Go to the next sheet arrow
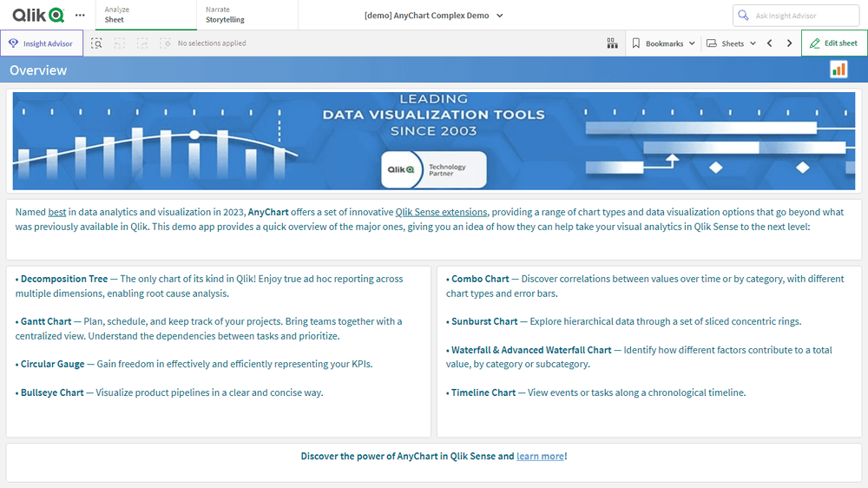This screenshot has width=868, height=488. (x=789, y=43)
